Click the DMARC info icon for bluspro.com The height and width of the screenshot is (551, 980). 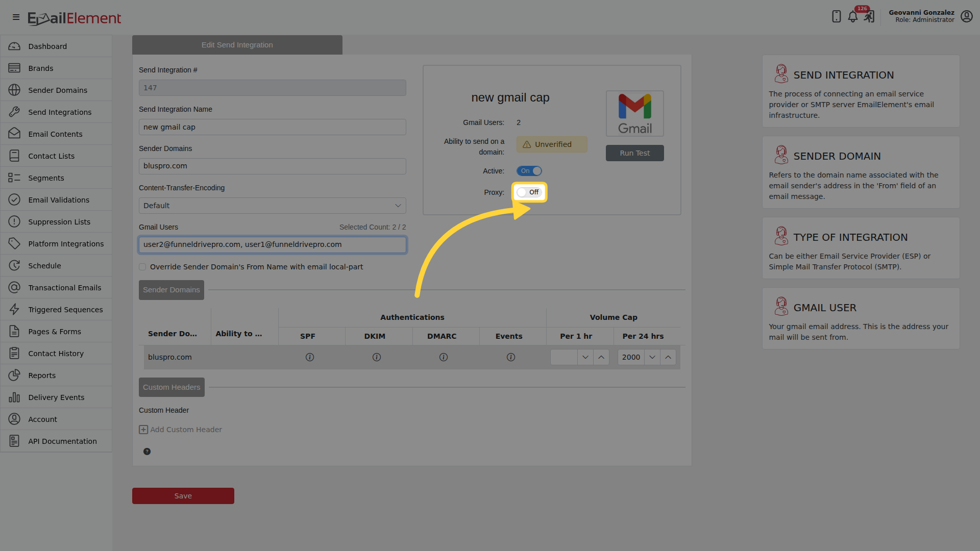pos(444,357)
